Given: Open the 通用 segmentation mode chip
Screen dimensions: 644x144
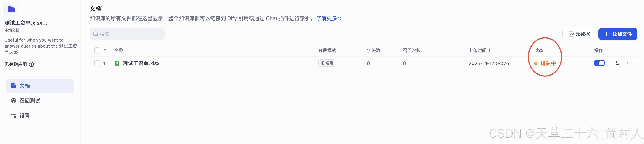Looking at the screenshot, I should tap(327, 63).
